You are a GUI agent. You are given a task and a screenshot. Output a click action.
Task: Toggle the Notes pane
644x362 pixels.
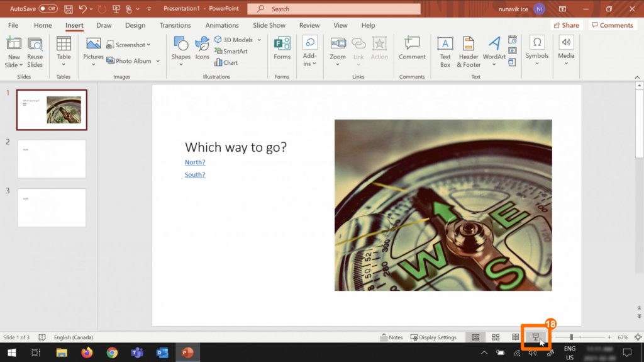pos(391,337)
